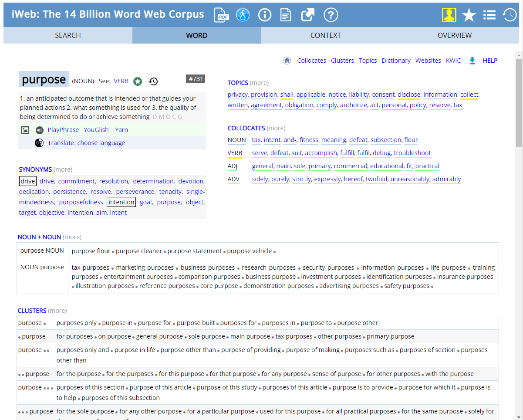Screen dimensions: 523x420
Task: Open the Clusters link in top navigation
Action: tap(342, 61)
